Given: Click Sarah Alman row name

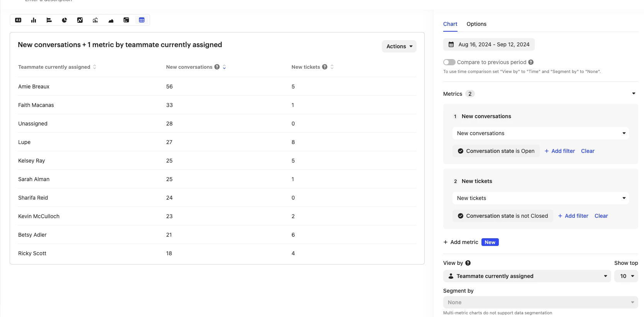Looking at the screenshot, I should click(x=34, y=179).
